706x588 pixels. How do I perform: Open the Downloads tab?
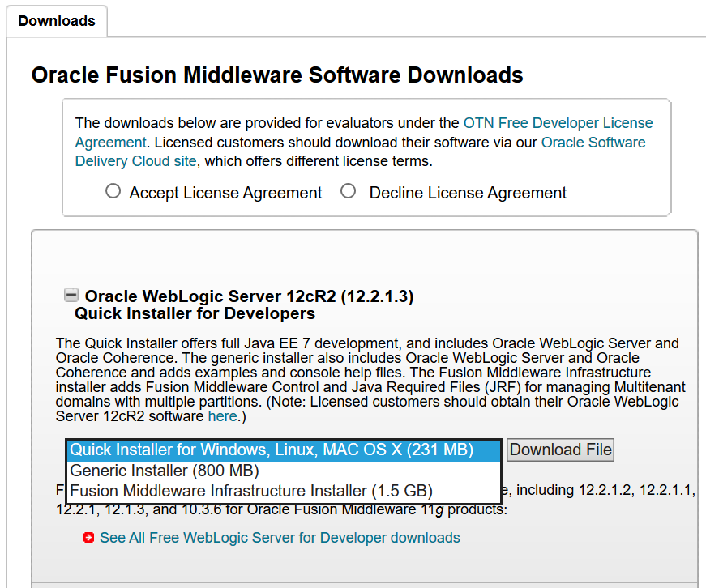click(x=57, y=21)
